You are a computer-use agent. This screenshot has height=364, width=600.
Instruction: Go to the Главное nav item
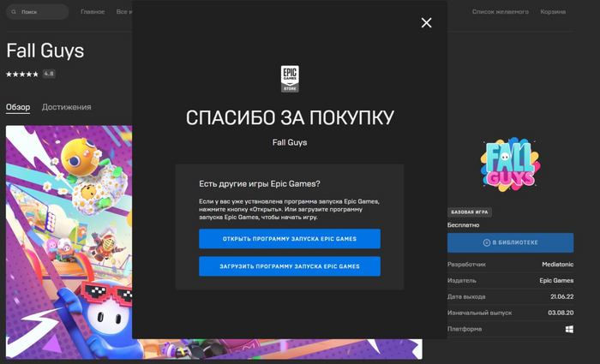tap(93, 12)
